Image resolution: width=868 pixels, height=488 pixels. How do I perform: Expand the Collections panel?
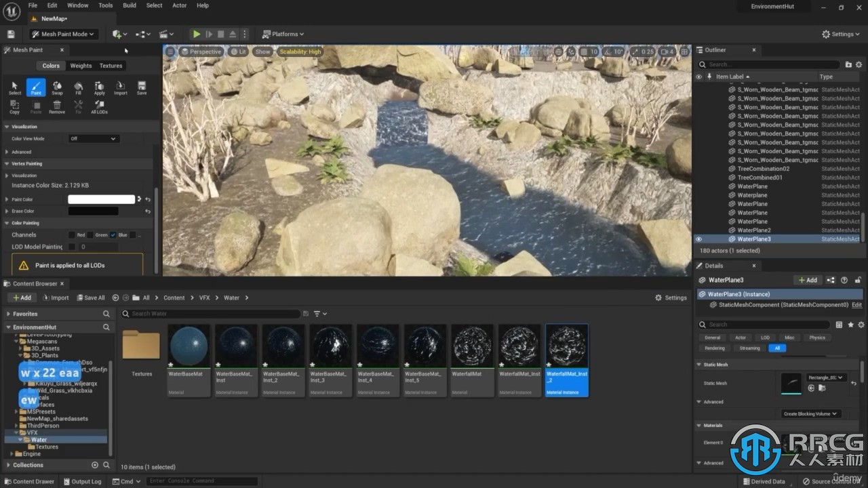[7, 465]
